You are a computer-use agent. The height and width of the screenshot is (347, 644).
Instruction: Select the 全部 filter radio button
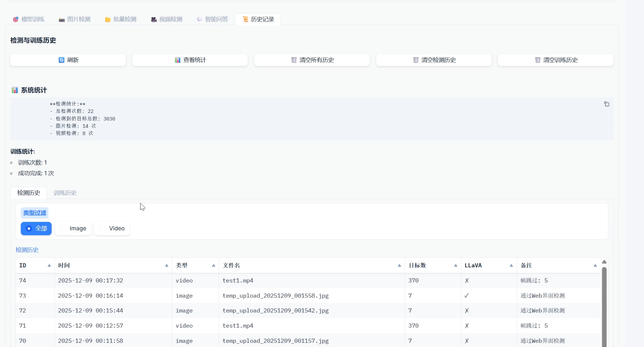29,228
